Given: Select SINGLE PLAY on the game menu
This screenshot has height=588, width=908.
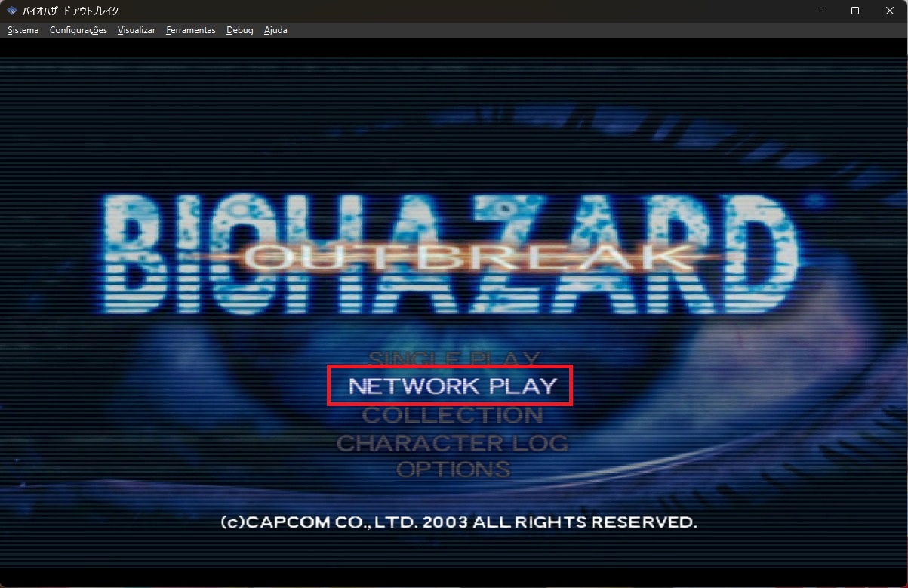Looking at the screenshot, I should point(454,357).
